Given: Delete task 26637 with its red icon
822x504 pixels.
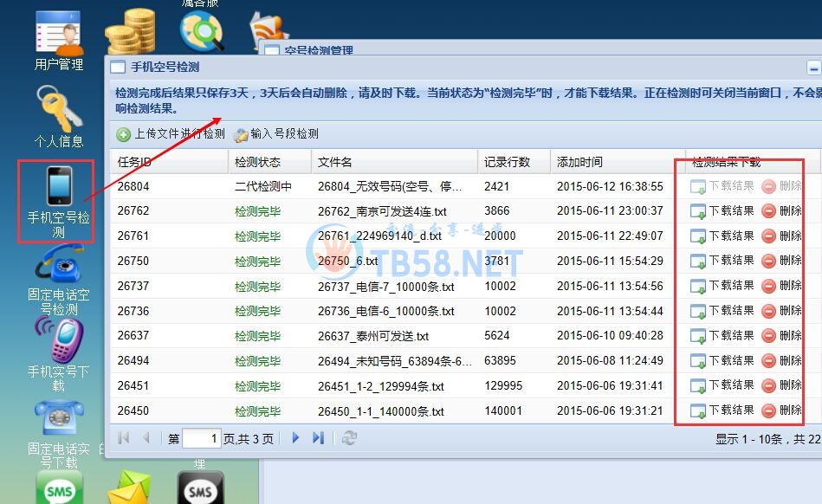Looking at the screenshot, I should coord(768,336).
